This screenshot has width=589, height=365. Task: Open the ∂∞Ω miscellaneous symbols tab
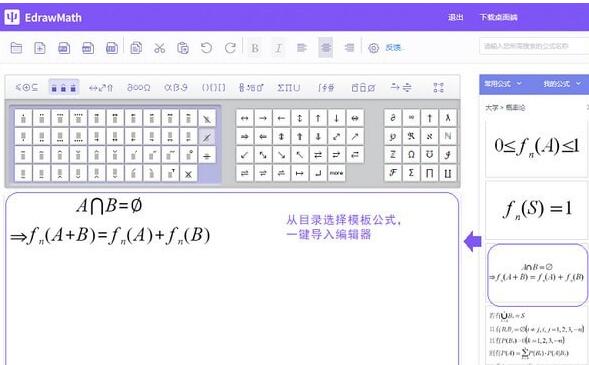point(138,87)
